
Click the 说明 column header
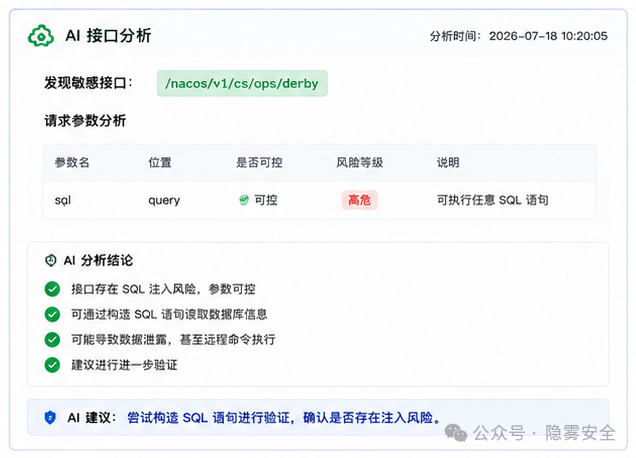tap(448, 162)
